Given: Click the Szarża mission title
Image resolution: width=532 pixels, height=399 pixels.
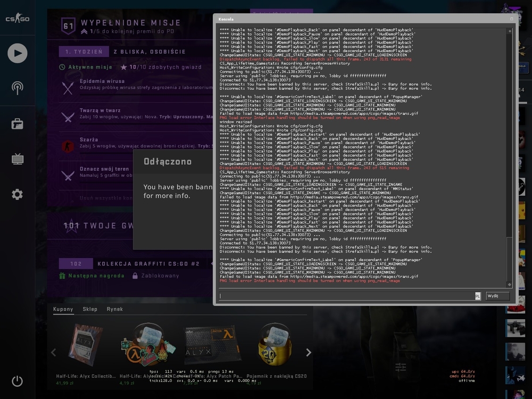Looking at the screenshot, I should pos(89,139).
